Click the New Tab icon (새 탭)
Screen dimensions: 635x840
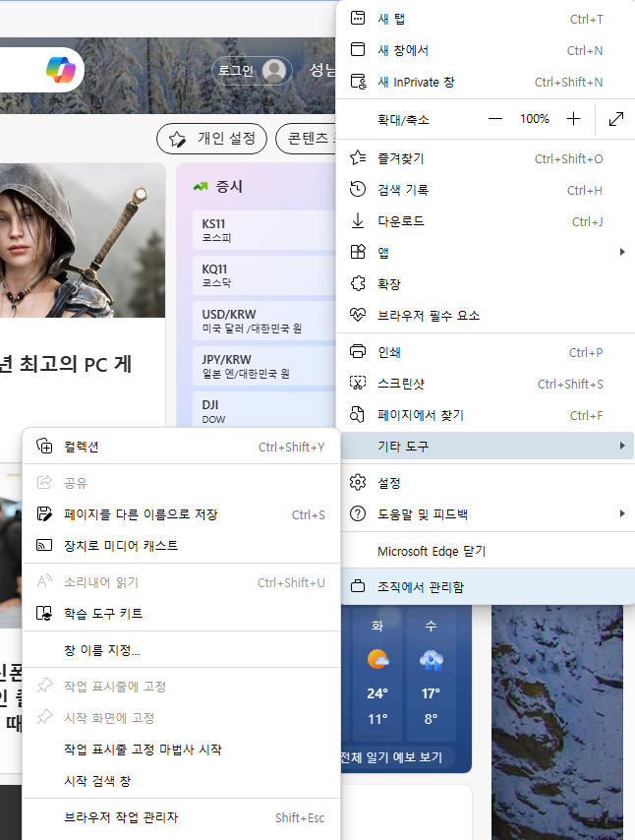coord(358,19)
